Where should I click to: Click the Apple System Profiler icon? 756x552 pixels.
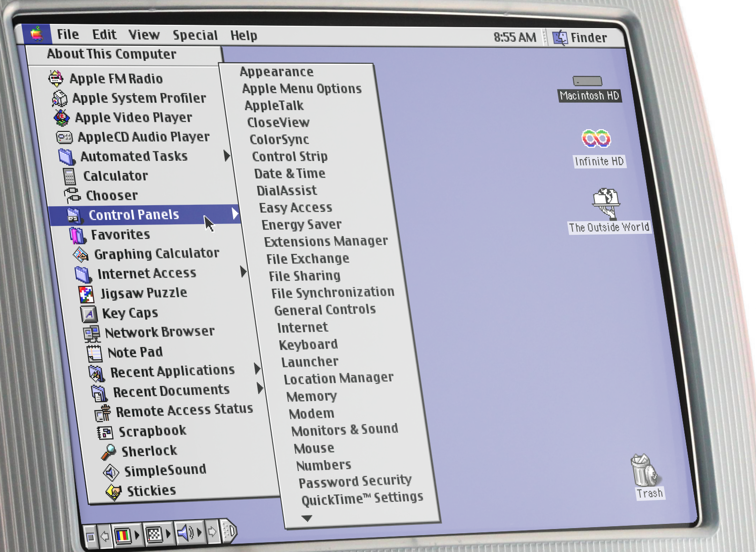59,98
